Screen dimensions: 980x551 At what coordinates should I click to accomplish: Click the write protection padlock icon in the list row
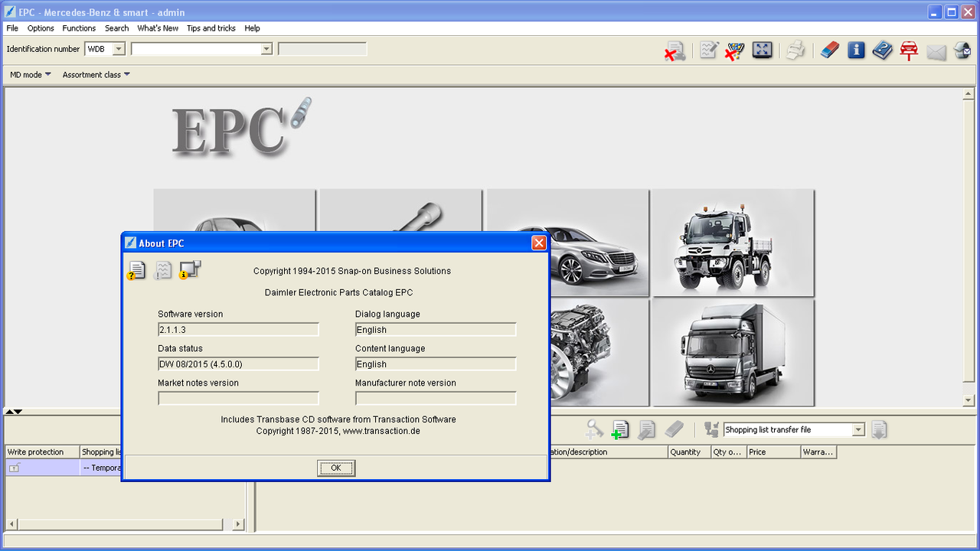pos(14,468)
